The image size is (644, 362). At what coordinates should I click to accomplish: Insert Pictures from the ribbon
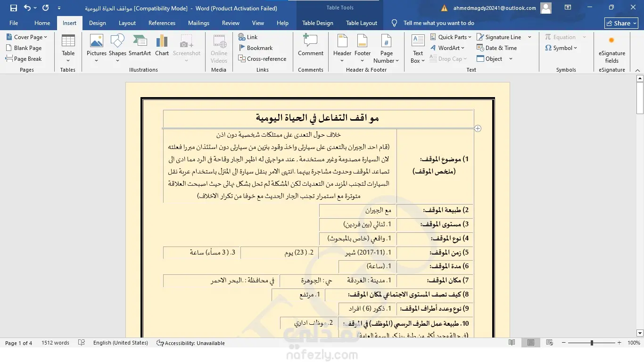coord(97,49)
